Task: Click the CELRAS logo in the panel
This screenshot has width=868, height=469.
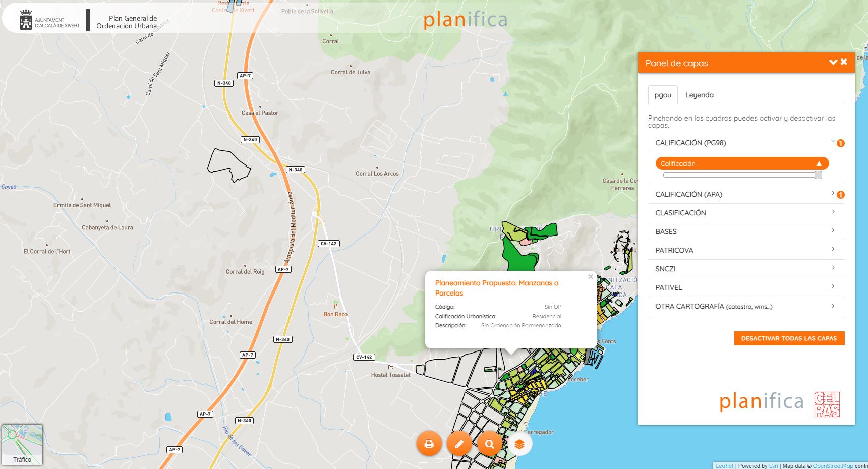Action: [827, 404]
